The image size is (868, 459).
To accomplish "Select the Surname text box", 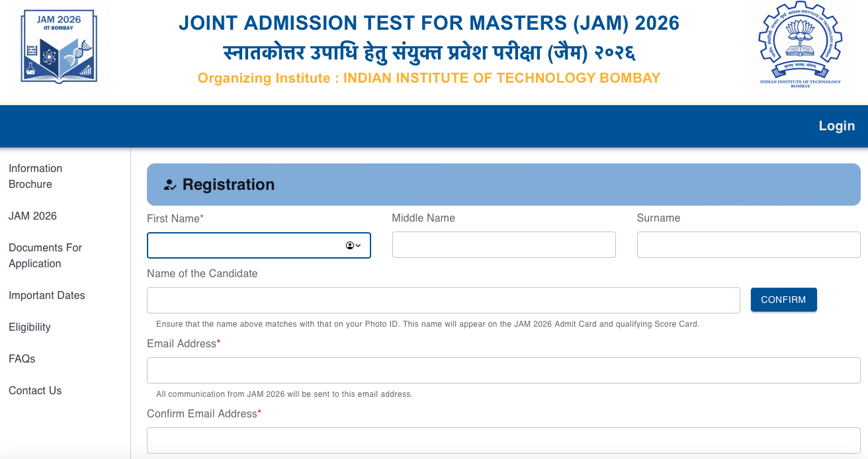I will click(x=748, y=245).
